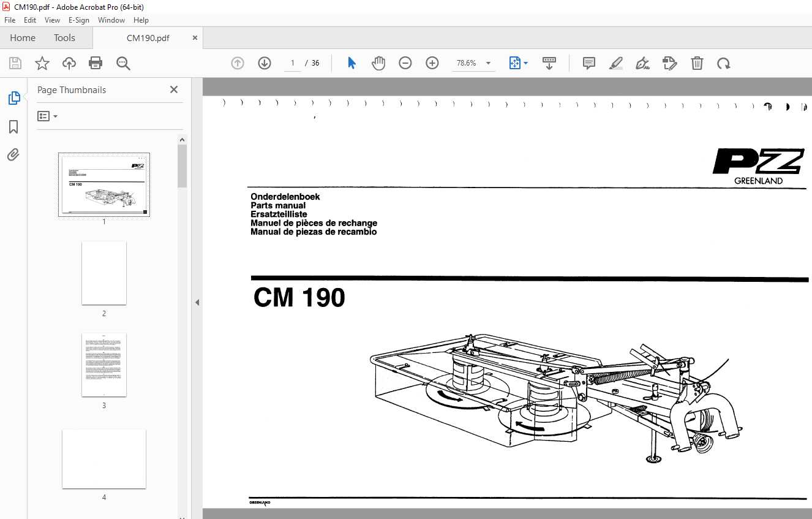Close the CM190.pdf tab
812x519 pixels.
[195, 37]
